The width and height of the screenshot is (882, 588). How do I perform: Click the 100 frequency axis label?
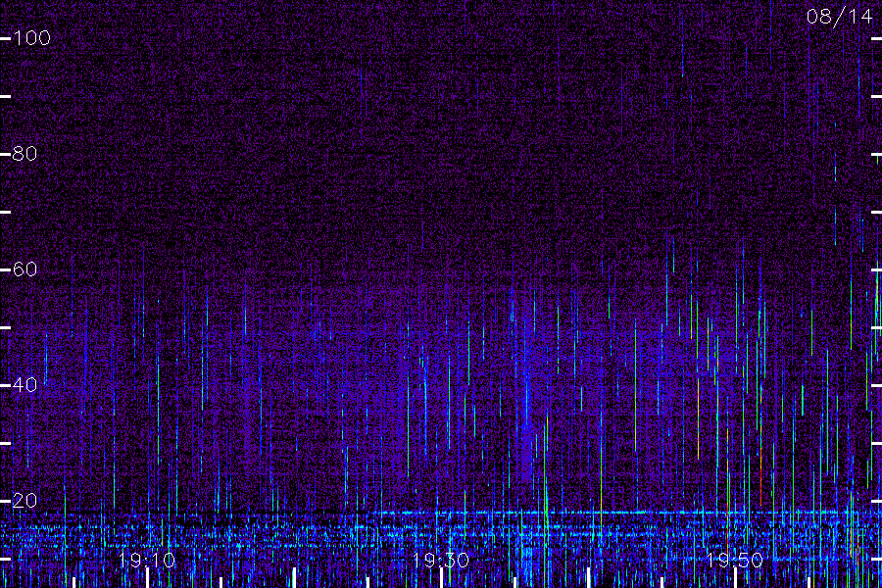(x=31, y=38)
